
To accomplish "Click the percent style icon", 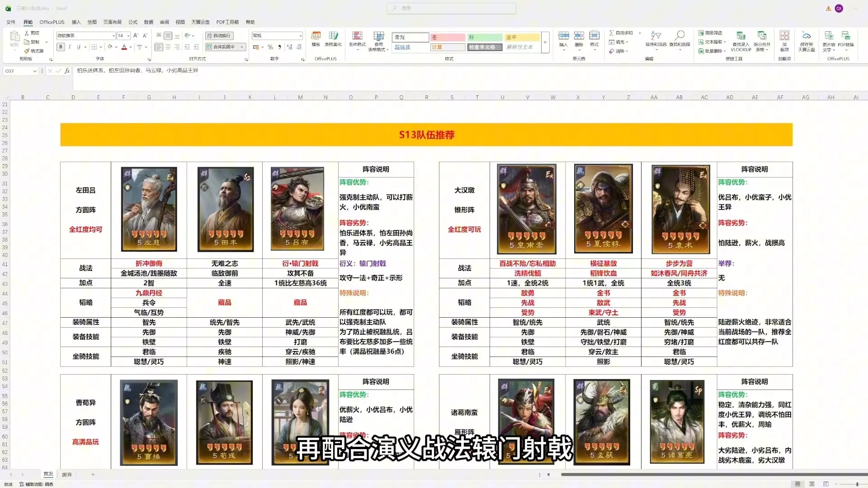I will (x=270, y=47).
